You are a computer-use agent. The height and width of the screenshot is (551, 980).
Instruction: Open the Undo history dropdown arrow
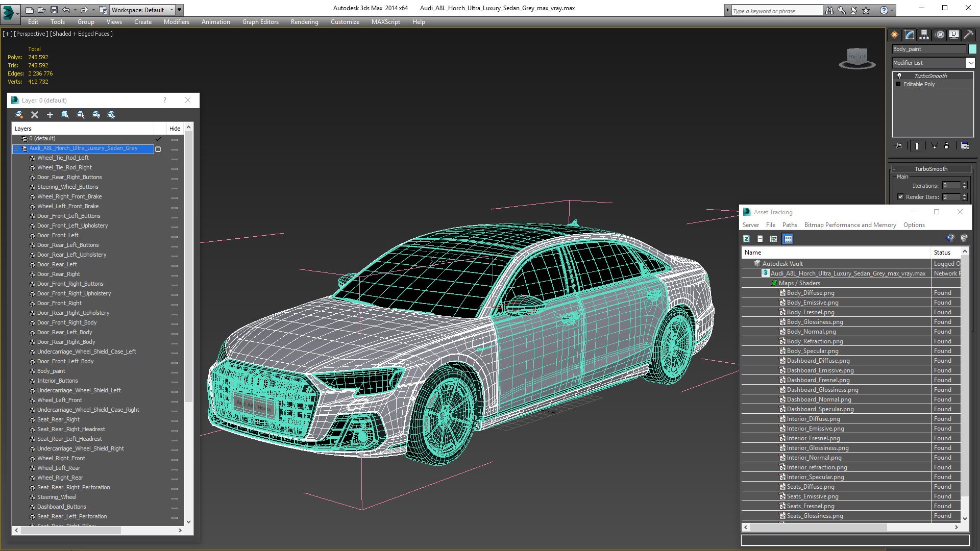click(x=74, y=10)
